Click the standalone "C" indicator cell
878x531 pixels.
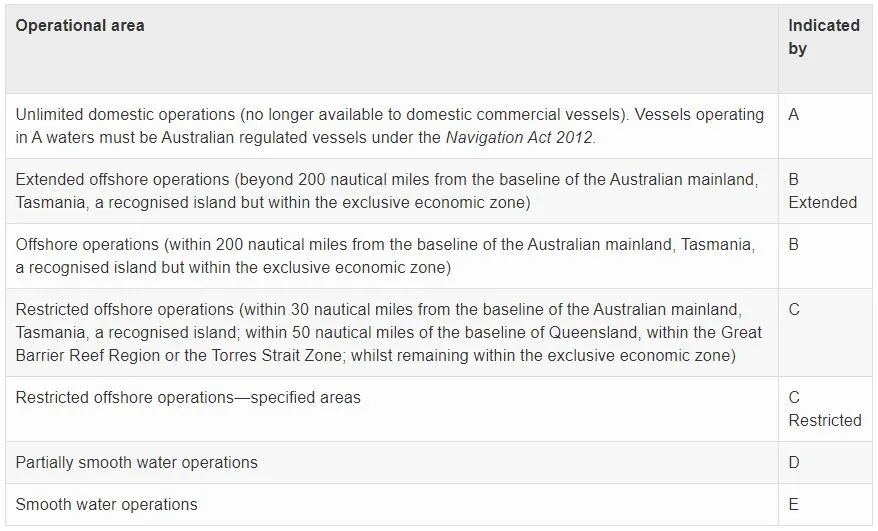coord(794,310)
